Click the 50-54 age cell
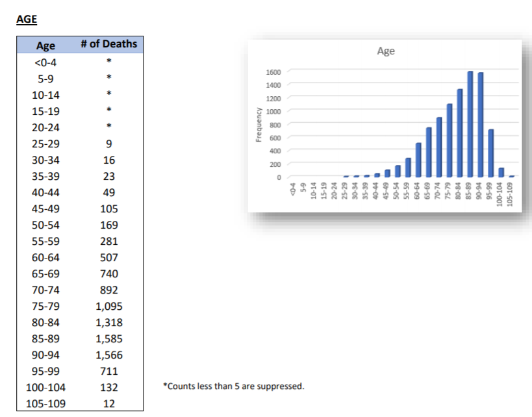 (45, 225)
